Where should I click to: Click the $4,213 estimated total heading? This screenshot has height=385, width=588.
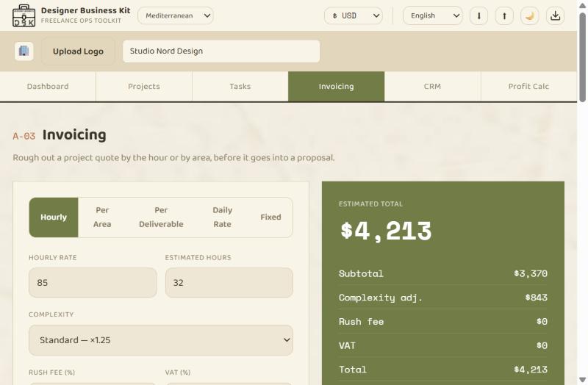(386, 231)
